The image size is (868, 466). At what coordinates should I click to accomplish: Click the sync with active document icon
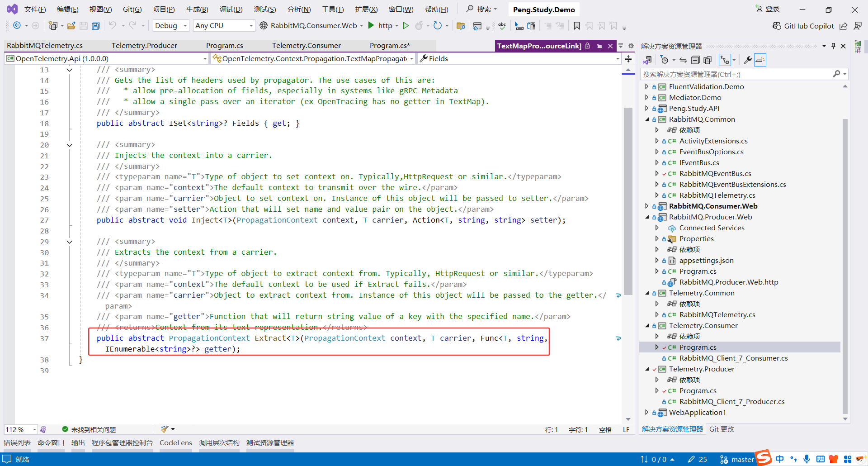[683, 60]
